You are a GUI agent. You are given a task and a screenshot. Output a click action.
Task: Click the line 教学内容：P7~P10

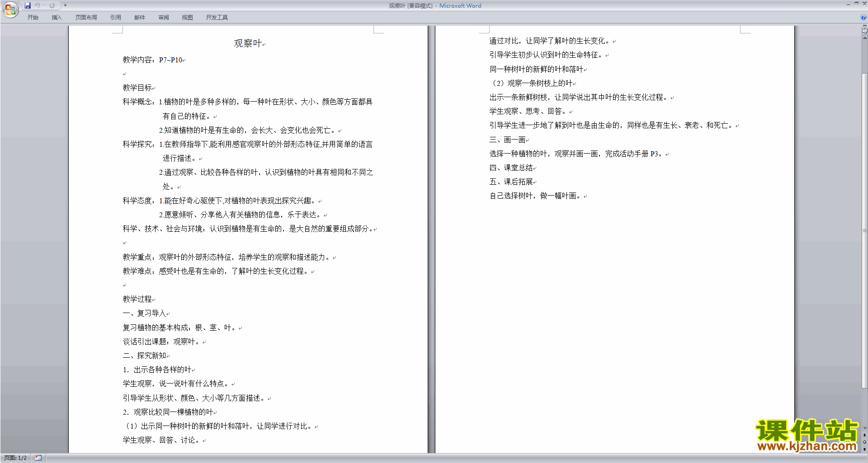152,60
